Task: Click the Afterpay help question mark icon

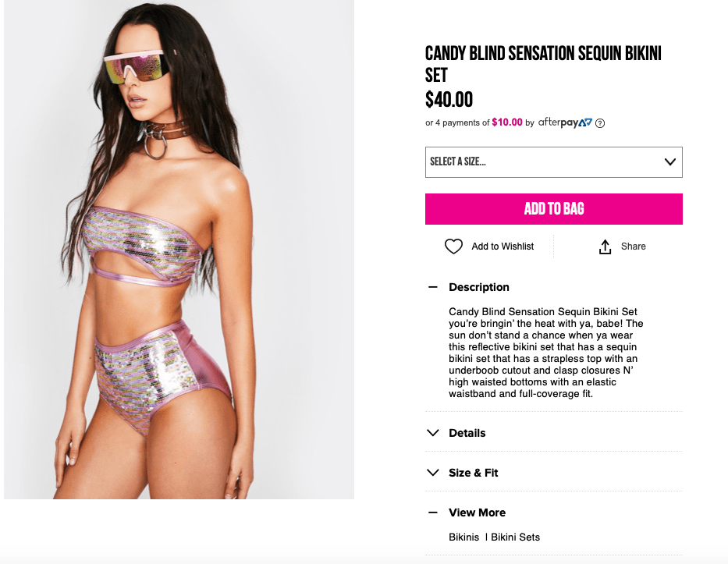Action: 600,122
